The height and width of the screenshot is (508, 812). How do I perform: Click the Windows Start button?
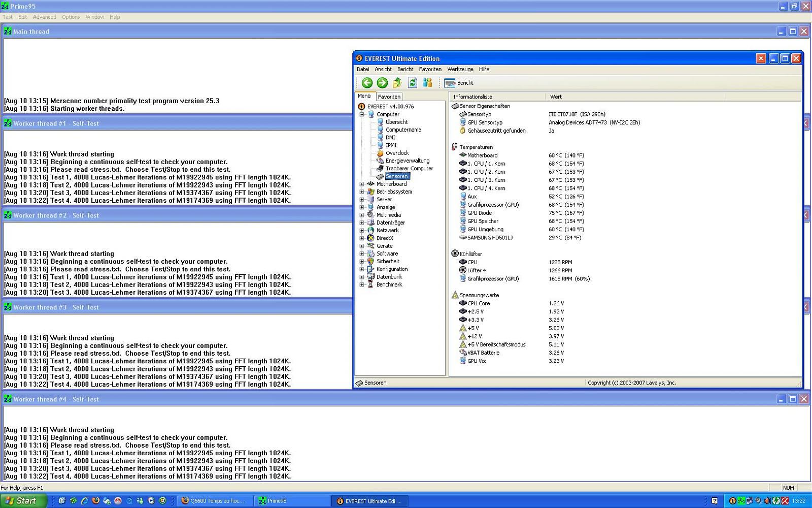coord(23,501)
